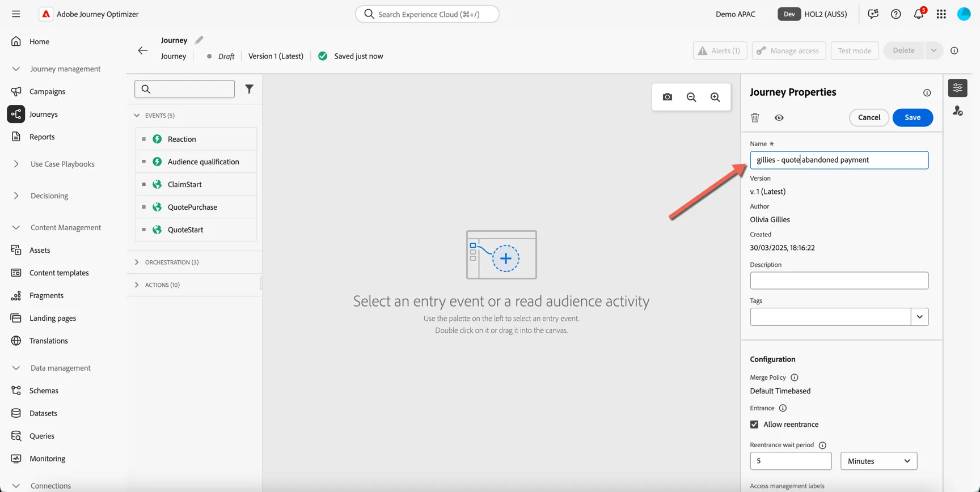
Task: Open notifications bell icon
Action: (919, 14)
